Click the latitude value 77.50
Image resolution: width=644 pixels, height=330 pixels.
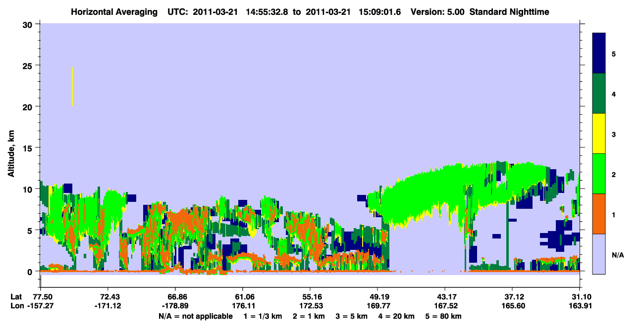click(x=42, y=296)
